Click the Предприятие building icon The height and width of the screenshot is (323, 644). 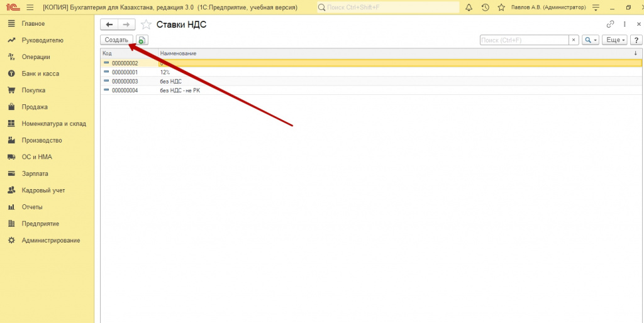pos(11,224)
